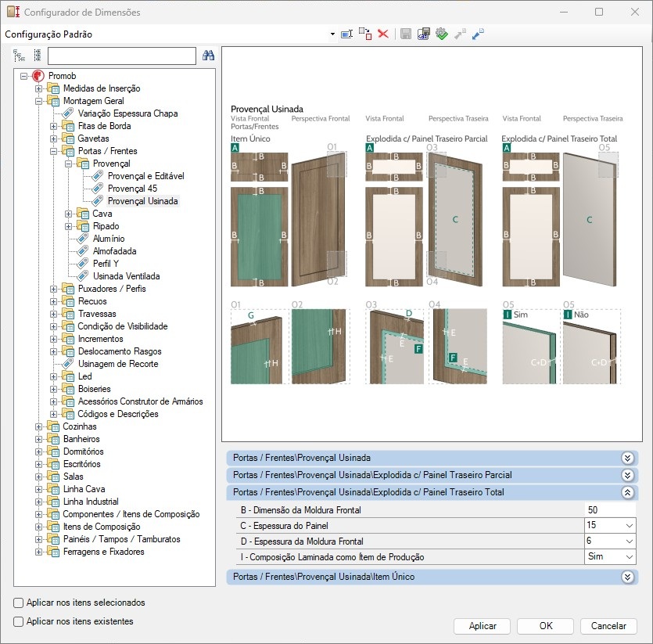Click the red X delete configuration icon
653x644 pixels.
(383, 34)
